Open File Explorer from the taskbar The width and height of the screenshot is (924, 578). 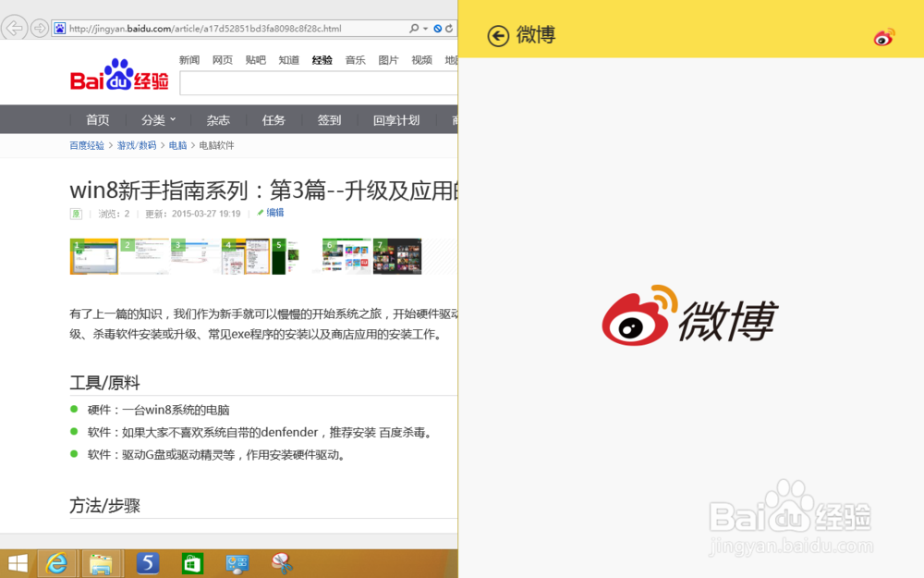click(x=102, y=564)
